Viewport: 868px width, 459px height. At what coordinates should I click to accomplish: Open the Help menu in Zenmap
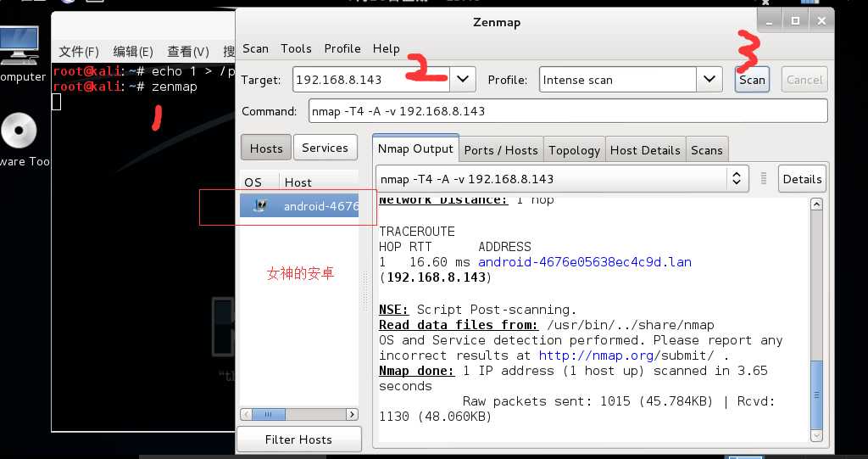[x=386, y=48]
